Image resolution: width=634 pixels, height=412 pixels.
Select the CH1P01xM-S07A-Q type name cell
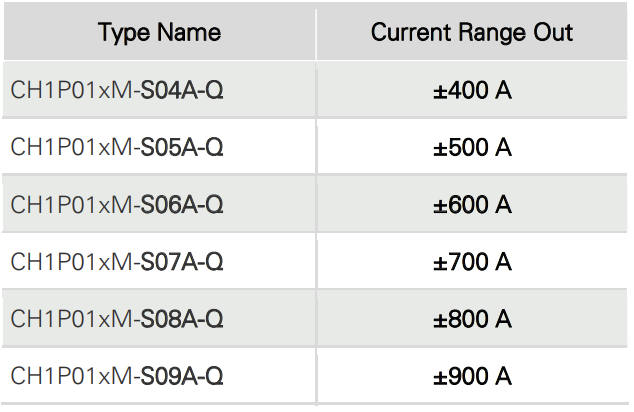[x=117, y=262]
